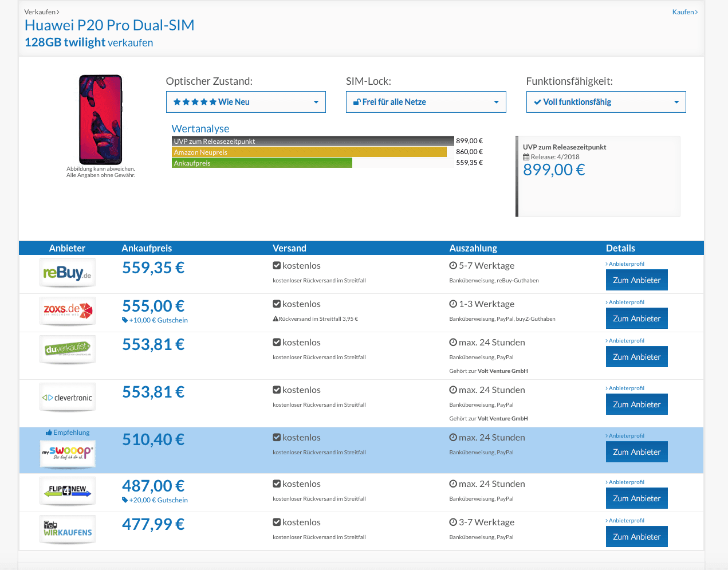Click the Huawei P20 Pro product image

[x=100, y=119]
